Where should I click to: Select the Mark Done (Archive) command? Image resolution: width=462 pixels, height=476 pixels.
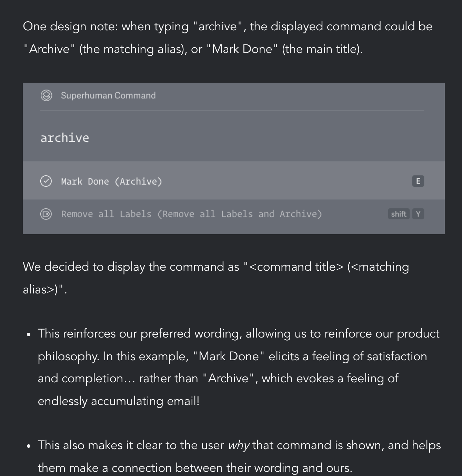click(x=111, y=182)
